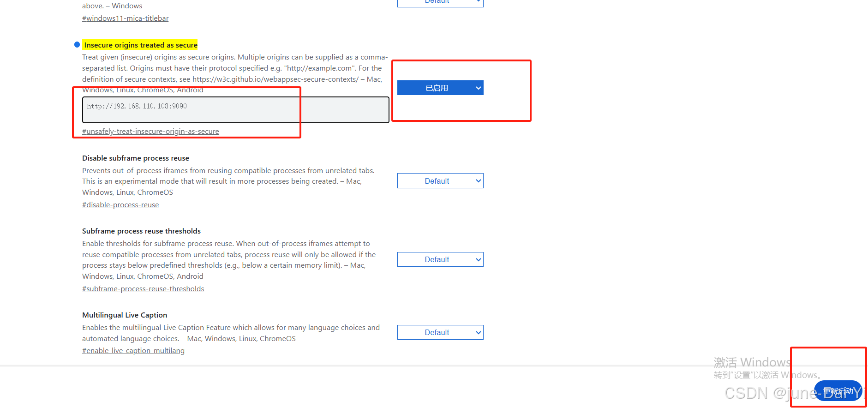This screenshot has width=868, height=408.
Task: Open the Insecure origins enabled state dropdown
Action: 440,88
